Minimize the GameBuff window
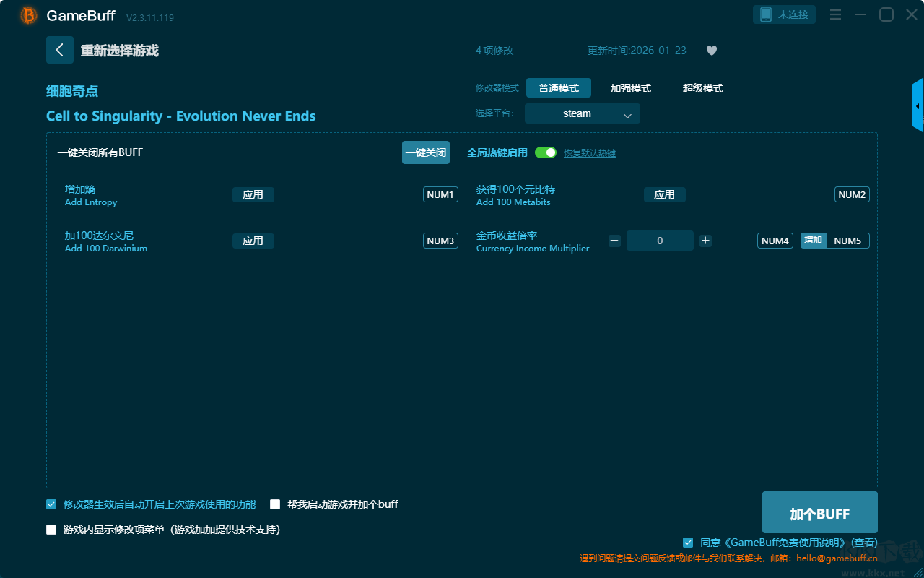The height and width of the screenshot is (578, 924). point(860,14)
